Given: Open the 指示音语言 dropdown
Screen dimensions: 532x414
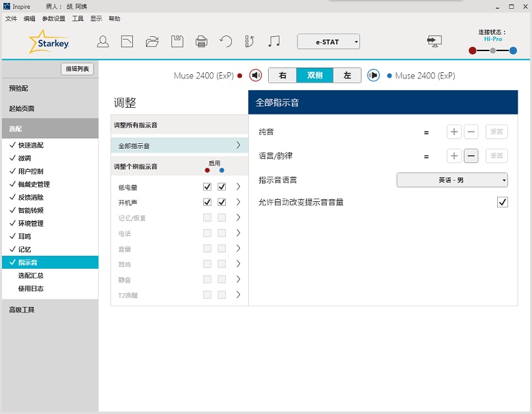Looking at the screenshot, I should click(x=452, y=180).
